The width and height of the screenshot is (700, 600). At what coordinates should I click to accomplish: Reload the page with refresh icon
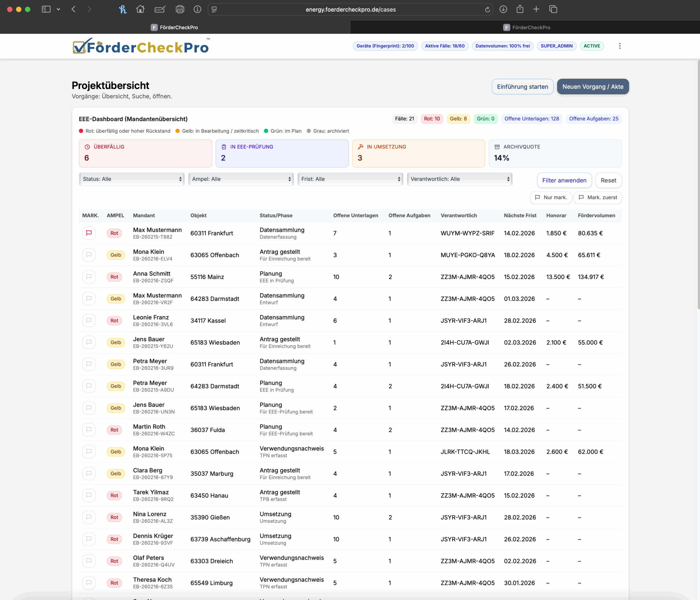coord(487,10)
